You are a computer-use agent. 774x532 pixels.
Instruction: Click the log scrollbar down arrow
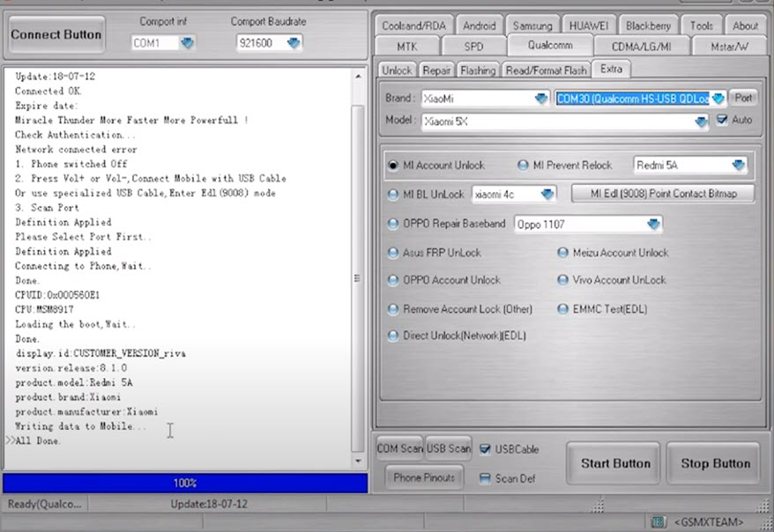358,461
